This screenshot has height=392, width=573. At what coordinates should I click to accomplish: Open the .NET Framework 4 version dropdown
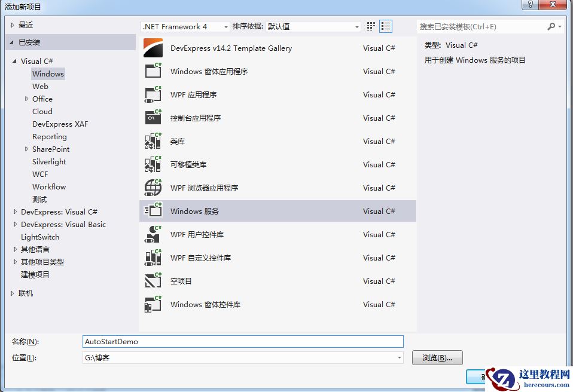point(185,27)
